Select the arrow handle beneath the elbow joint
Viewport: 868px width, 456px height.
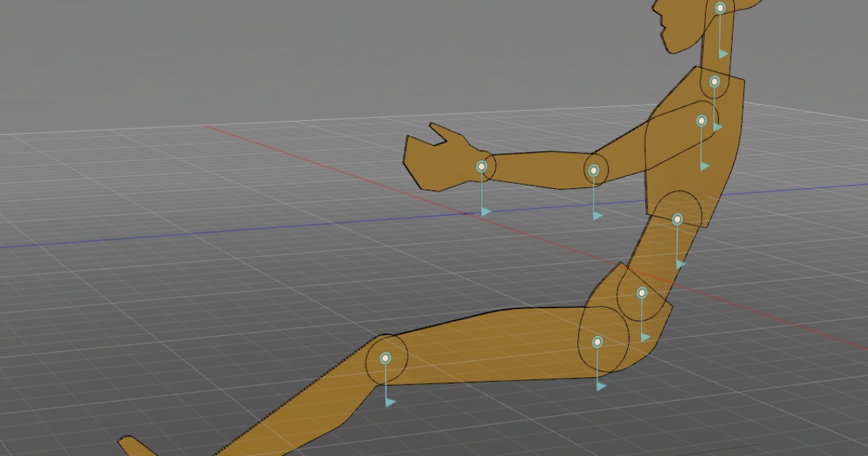[x=598, y=216]
